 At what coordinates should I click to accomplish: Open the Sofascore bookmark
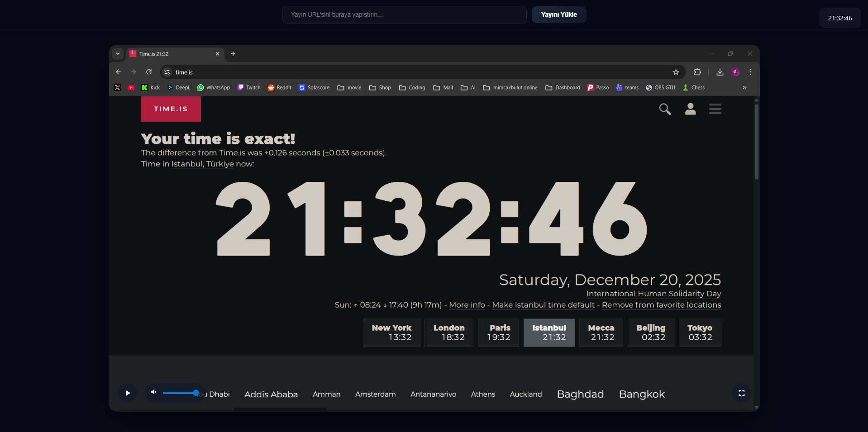click(x=314, y=88)
